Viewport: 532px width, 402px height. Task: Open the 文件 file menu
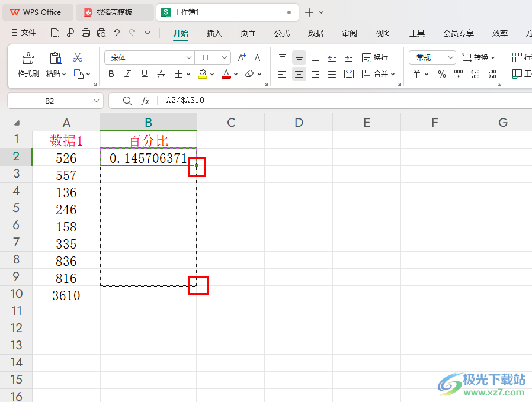click(x=24, y=33)
